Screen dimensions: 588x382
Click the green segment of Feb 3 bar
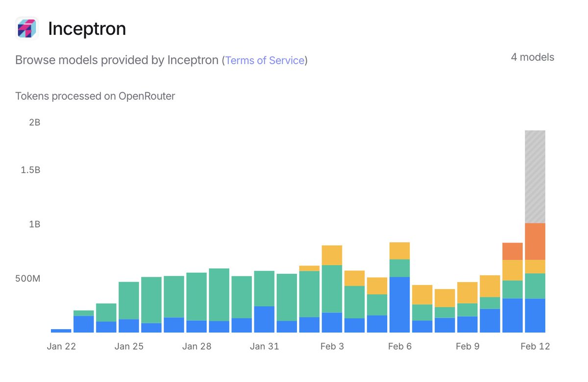332,289
